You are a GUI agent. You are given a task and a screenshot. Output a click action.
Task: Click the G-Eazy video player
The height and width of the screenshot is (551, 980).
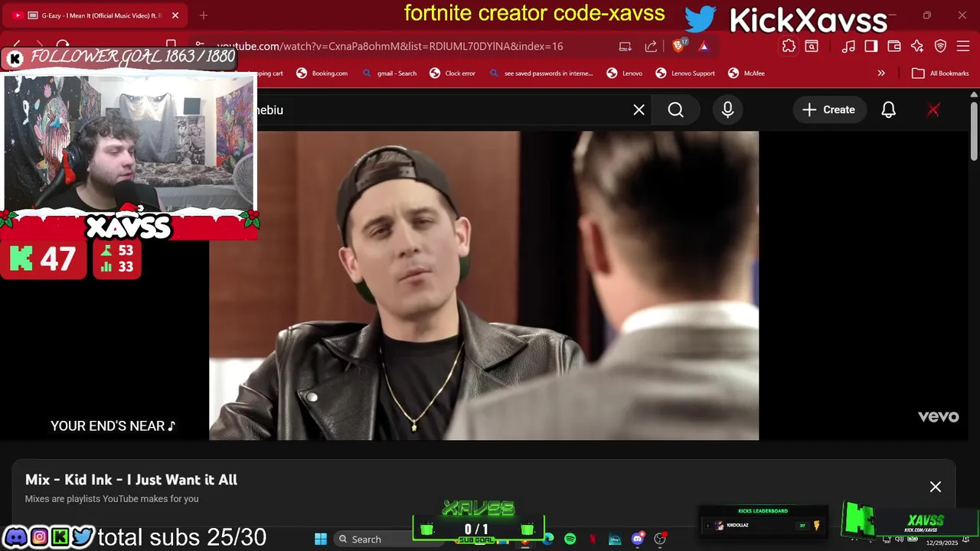tap(484, 285)
